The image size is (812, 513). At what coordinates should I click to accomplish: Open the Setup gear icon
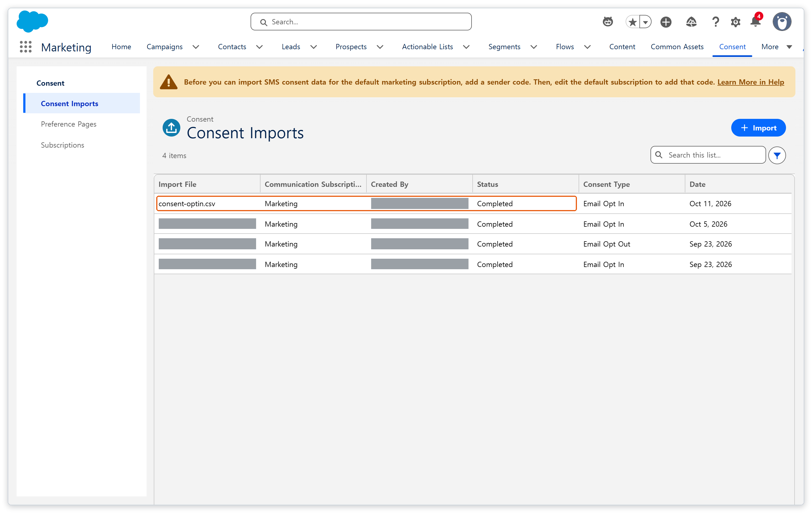coord(735,22)
